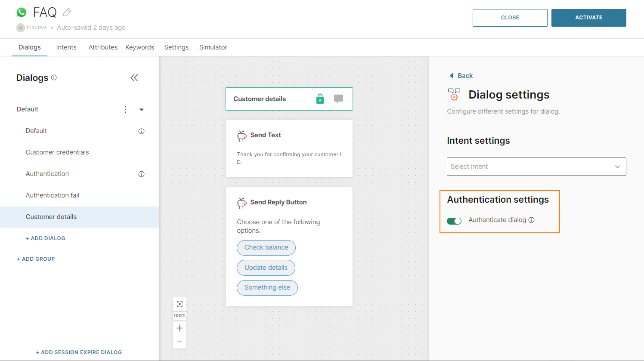Click the fit-to-screen icon on canvas
Viewport: 644px width, 361px height.
[180, 304]
